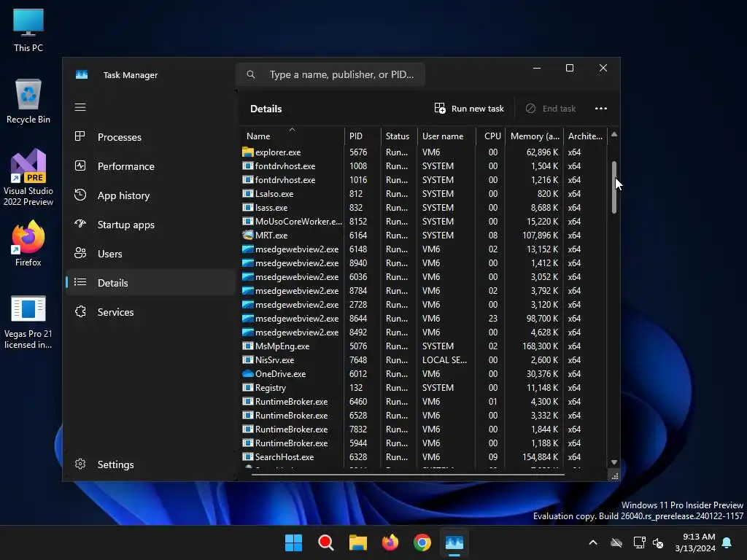The image size is (747, 560).
Task: Open File Explorer from the taskbar
Action: [357, 542]
